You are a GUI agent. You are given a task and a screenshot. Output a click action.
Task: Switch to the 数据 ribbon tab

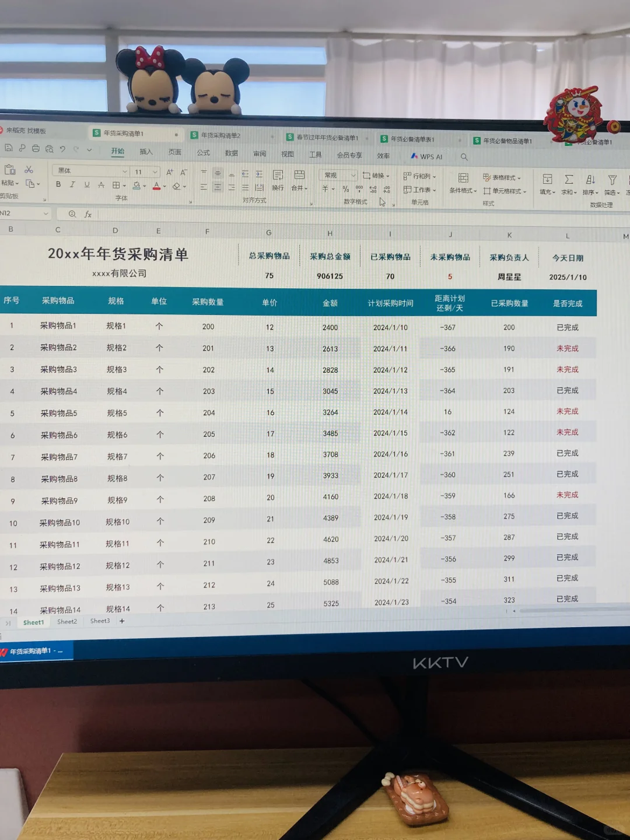pyautogui.click(x=231, y=153)
